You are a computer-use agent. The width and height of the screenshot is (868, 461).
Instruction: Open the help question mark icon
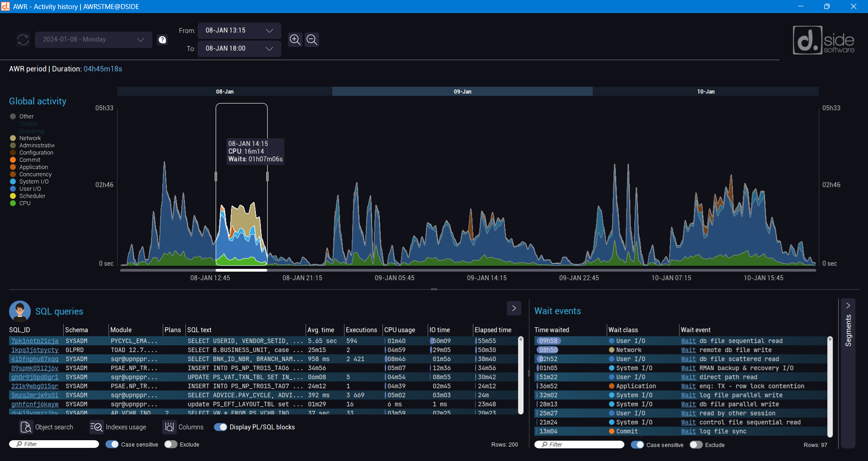point(162,40)
